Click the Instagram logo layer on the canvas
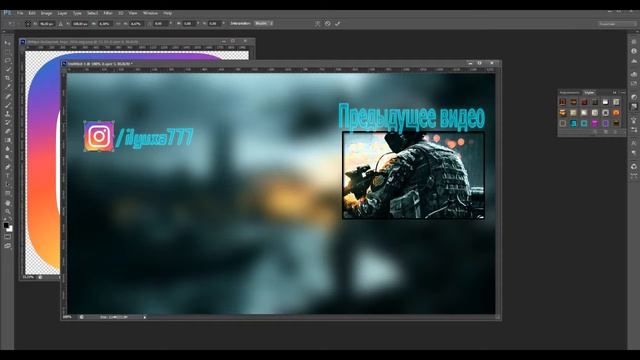 [99, 136]
